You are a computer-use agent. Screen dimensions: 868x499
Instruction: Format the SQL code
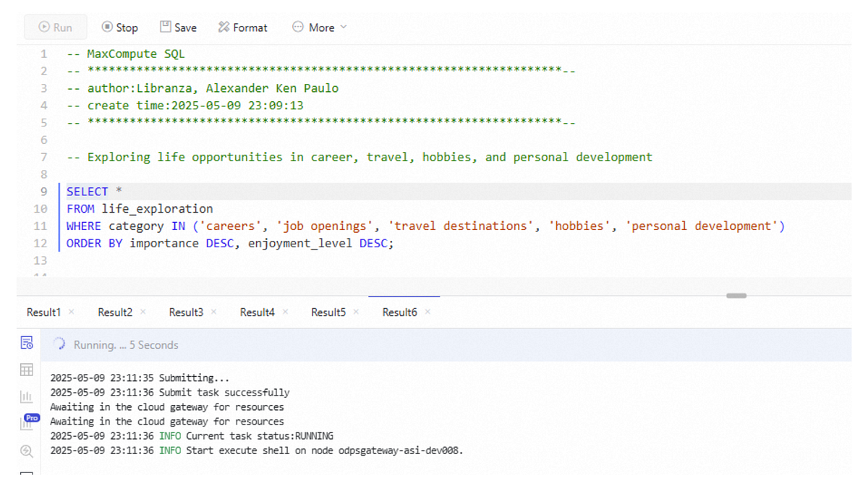243,27
